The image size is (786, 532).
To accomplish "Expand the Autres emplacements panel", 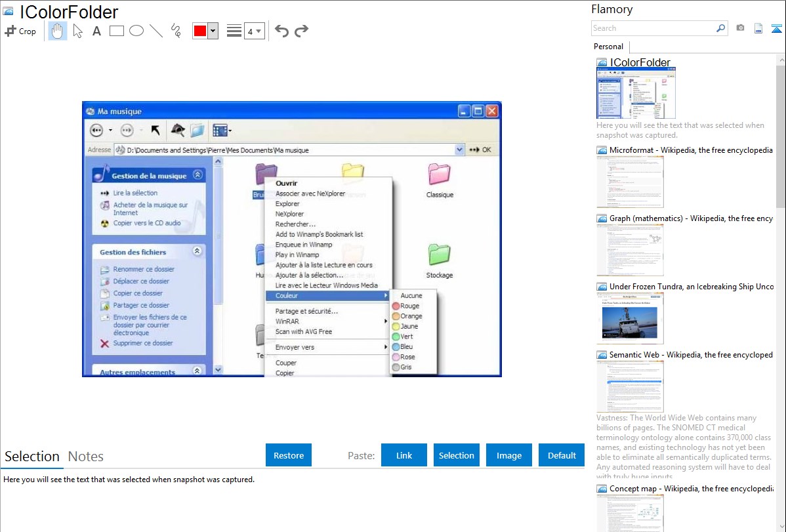I will pyautogui.click(x=197, y=371).
